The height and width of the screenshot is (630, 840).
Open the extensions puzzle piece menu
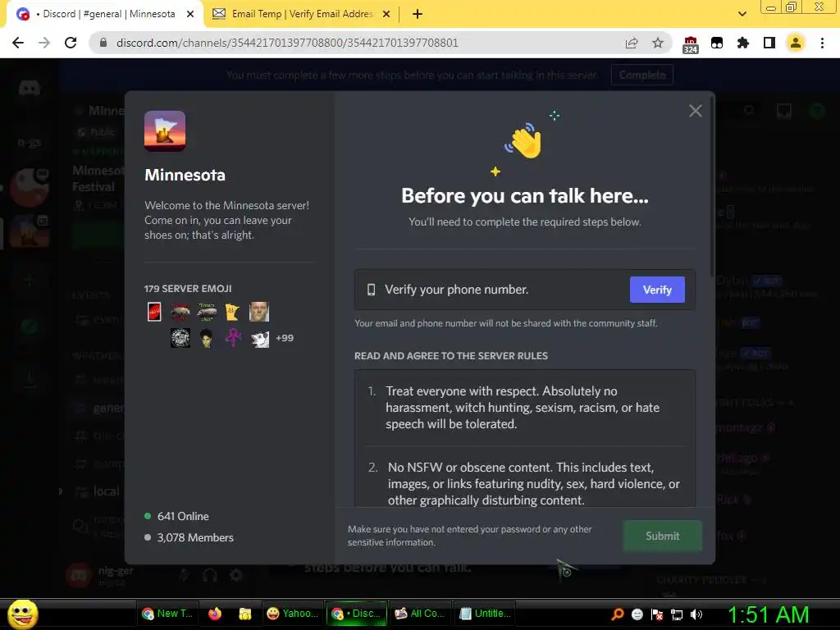pos(743,43)
